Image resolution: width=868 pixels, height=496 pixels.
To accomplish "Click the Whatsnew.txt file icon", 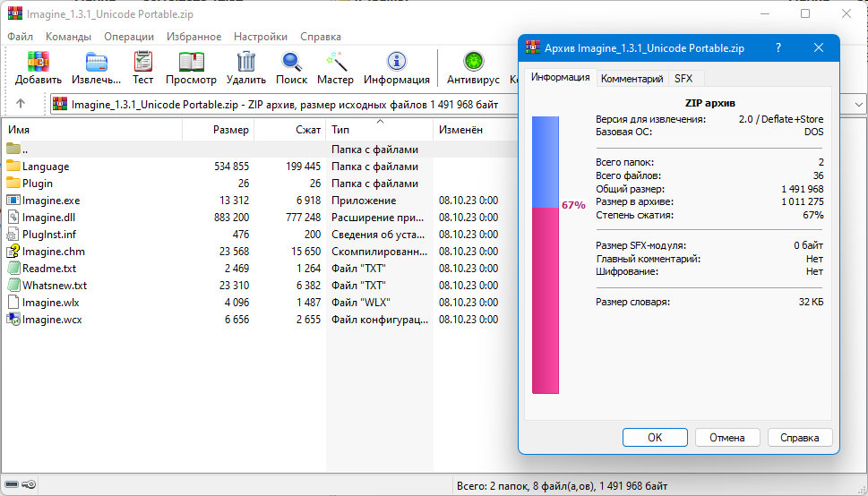I will coord(13,286).
